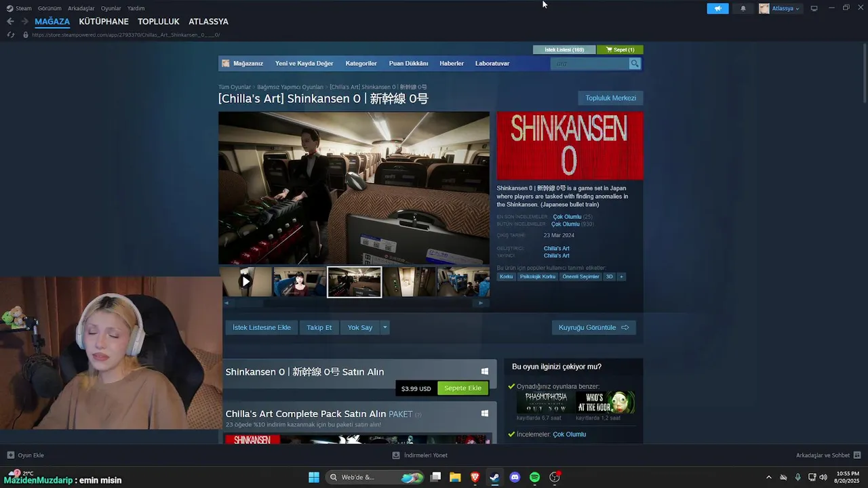Select the Önemli Seçimler tag
Image resolution: width=868 pixels, height=488 pixels.
(581, 277)
